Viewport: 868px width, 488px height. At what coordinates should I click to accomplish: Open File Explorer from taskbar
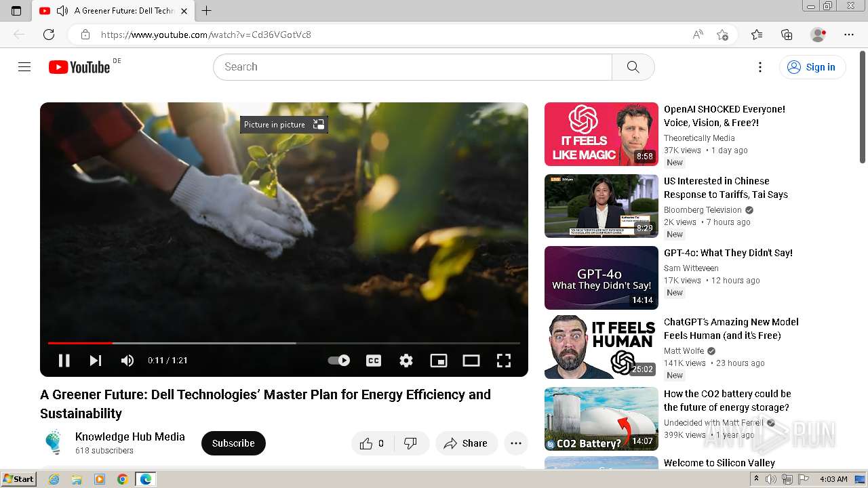77,479
